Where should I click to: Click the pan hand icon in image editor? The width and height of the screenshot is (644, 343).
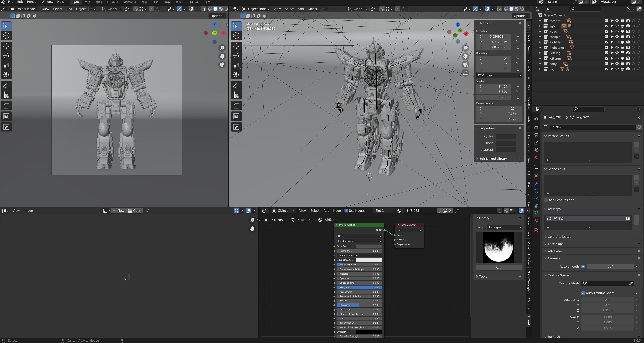252,229
